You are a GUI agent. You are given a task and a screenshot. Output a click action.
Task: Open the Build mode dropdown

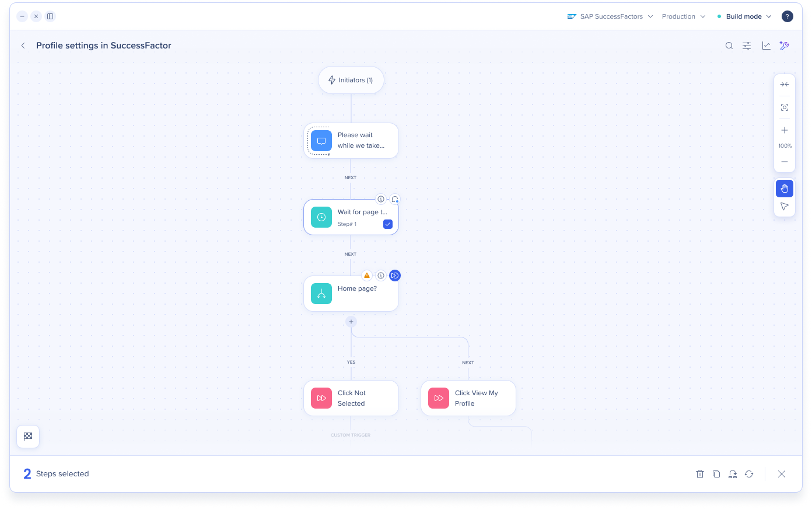pyautogui.click(x=744, y=16)
